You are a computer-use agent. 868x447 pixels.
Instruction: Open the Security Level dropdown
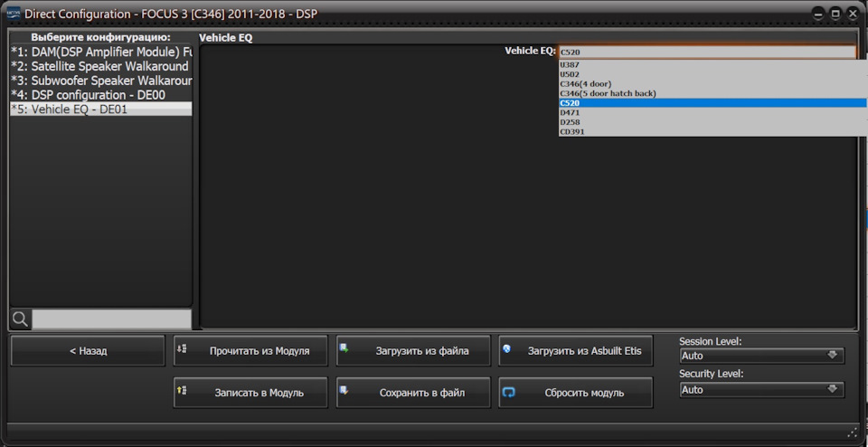click(x=761, y=390)
